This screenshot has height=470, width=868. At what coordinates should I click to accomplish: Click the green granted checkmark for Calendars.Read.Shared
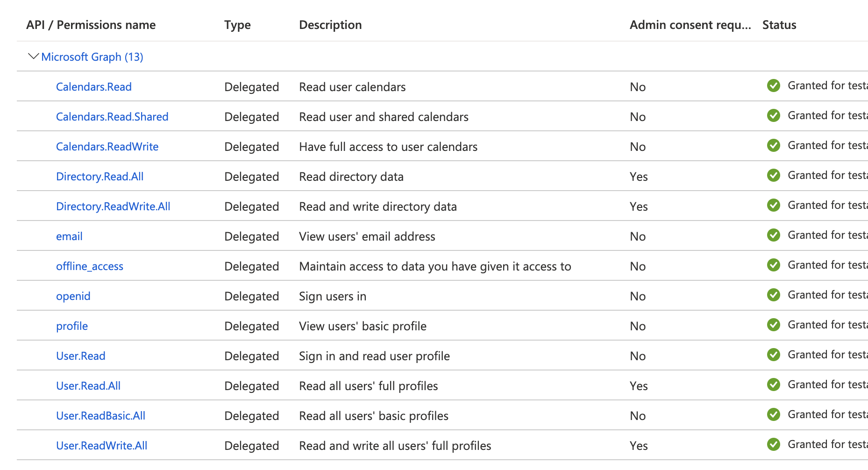click(774, 115)
